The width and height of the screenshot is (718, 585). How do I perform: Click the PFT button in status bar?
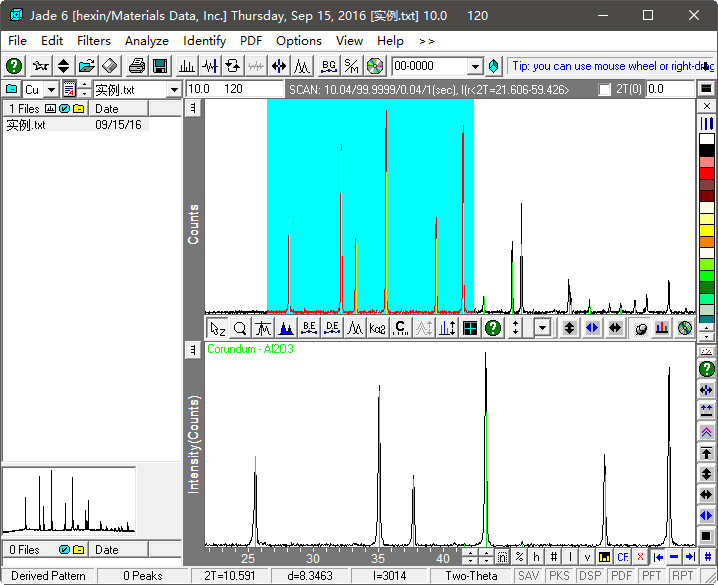tap(652, 576)
